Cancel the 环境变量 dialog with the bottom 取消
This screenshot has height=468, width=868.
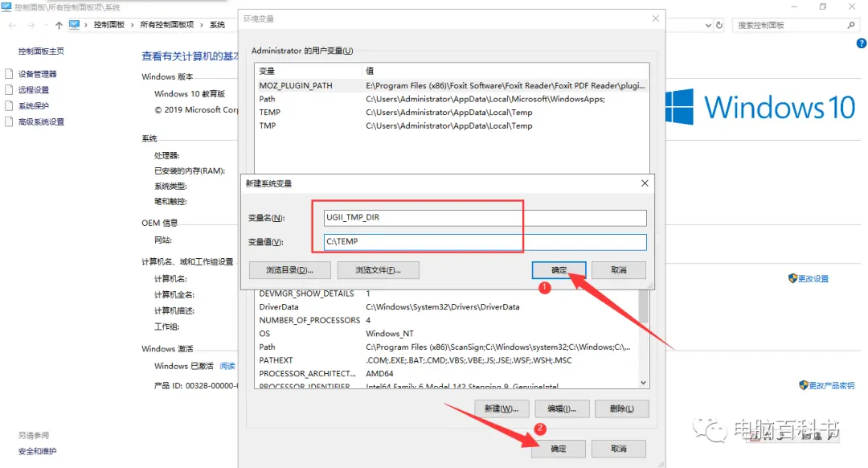619,449
